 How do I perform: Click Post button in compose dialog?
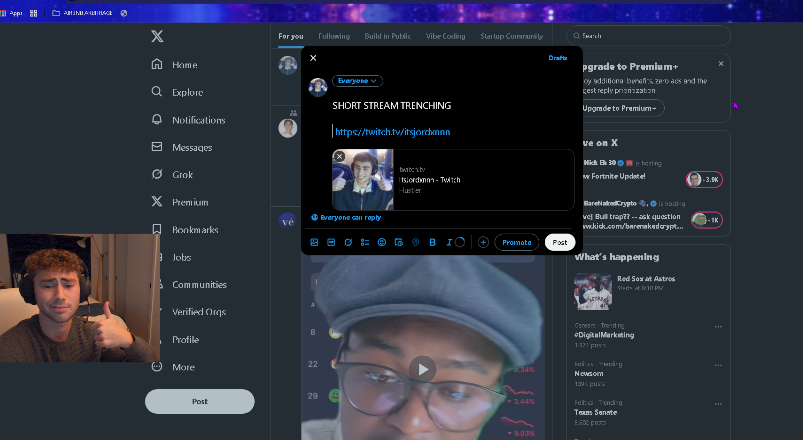[560, 242]
